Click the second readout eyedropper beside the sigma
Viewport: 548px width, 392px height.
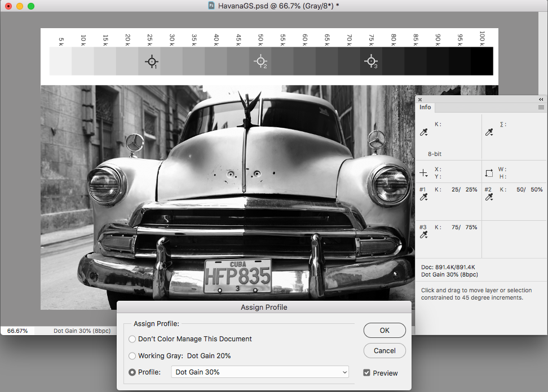[489, 132]
